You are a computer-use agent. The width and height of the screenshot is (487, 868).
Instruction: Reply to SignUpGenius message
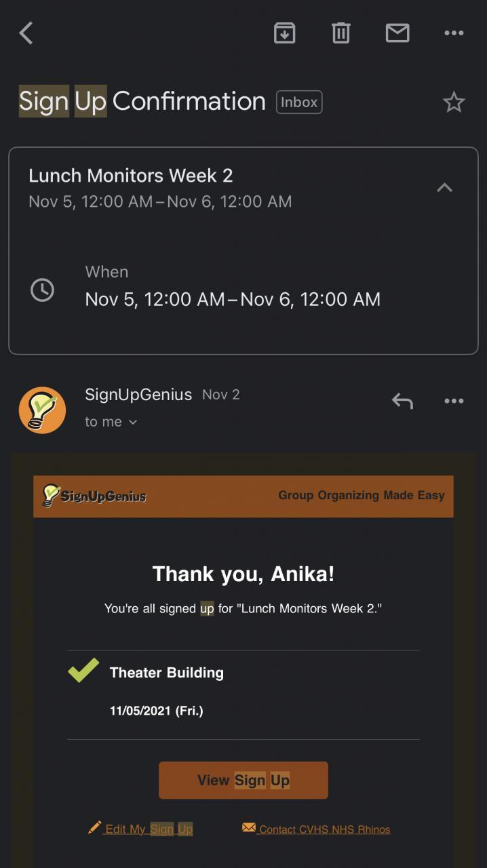pos(402,401)
